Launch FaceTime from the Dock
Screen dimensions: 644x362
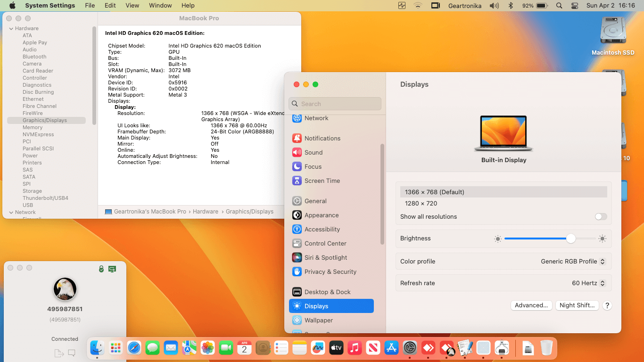pyautogui.click(x=226, y=348)
